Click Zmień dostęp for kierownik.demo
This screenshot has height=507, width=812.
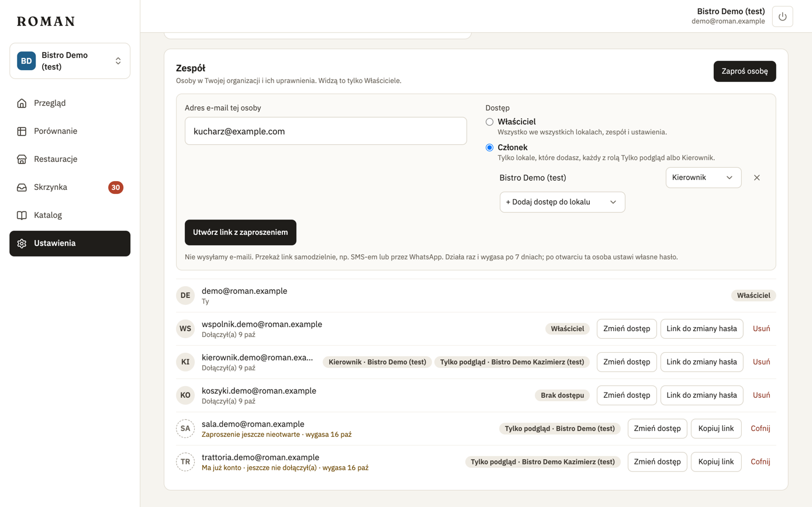(627, 362)
